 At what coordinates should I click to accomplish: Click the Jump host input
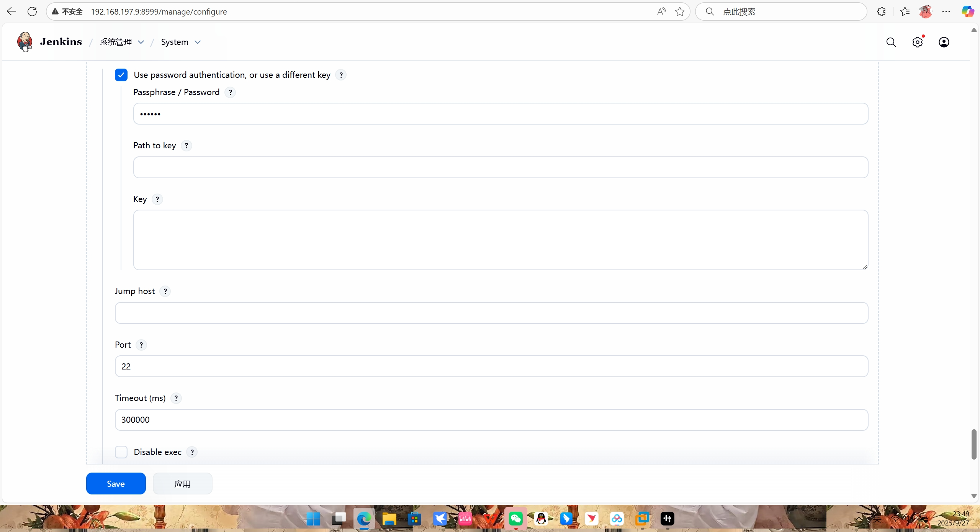491,313
